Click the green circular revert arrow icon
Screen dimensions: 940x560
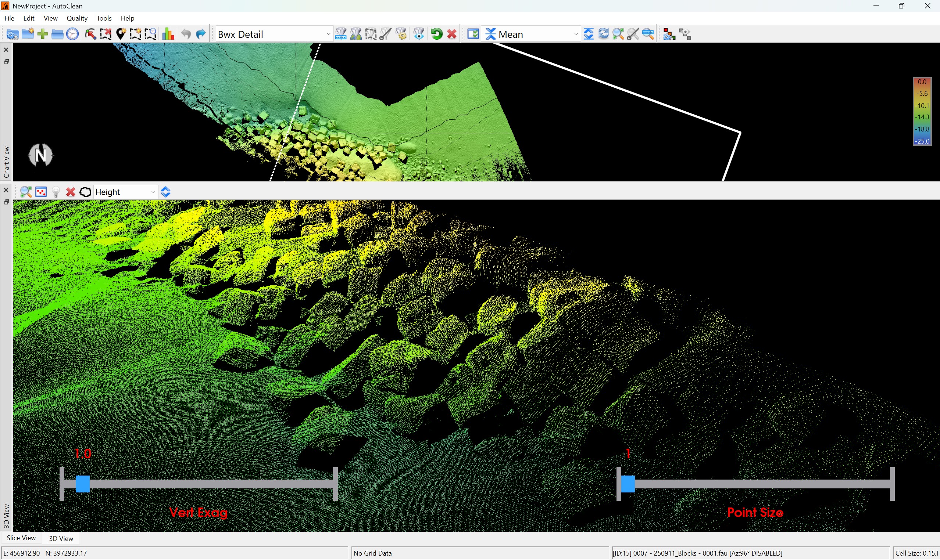(437, 35)
